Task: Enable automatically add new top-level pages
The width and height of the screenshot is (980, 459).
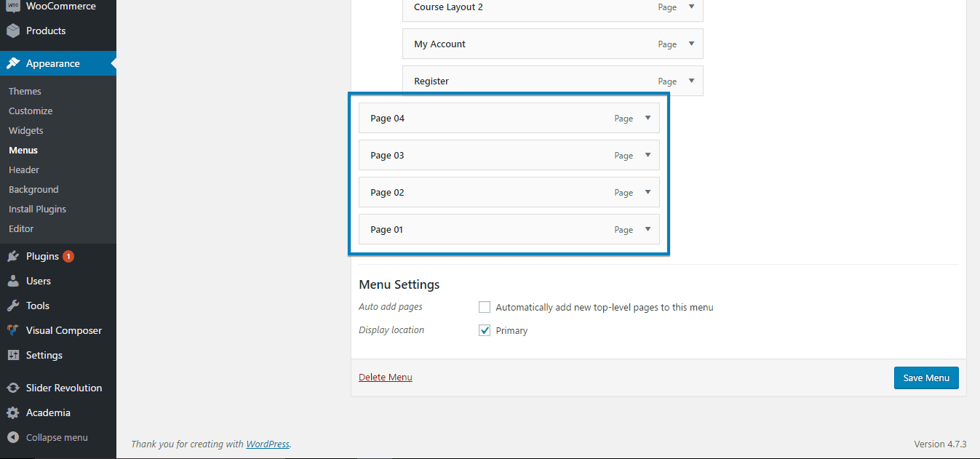Action: (x=485, y=307)
